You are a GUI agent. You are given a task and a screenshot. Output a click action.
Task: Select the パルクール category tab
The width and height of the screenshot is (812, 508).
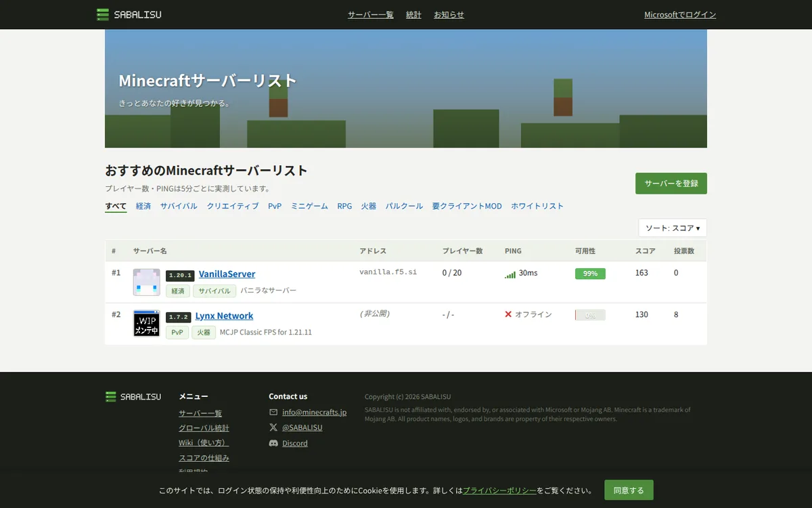coord(404,206)
